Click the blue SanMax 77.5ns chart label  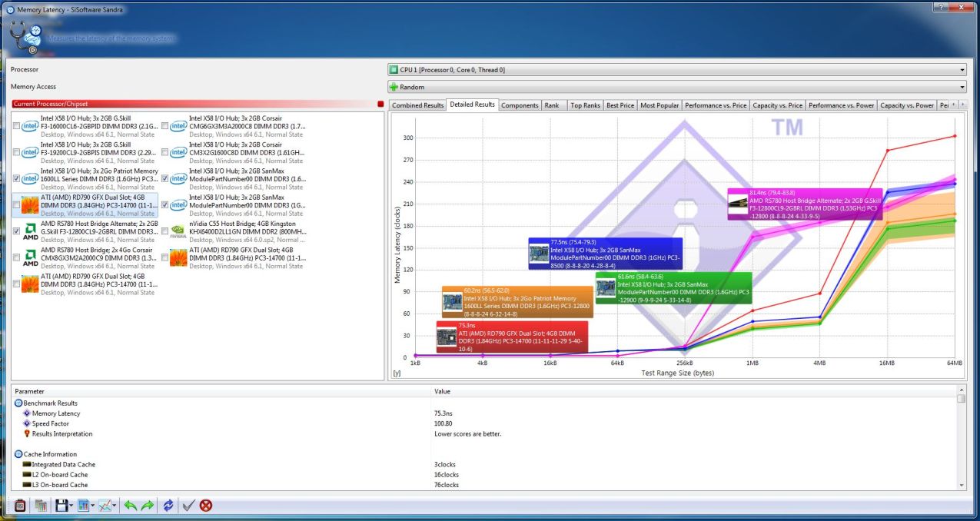click(x=606, y=253)
